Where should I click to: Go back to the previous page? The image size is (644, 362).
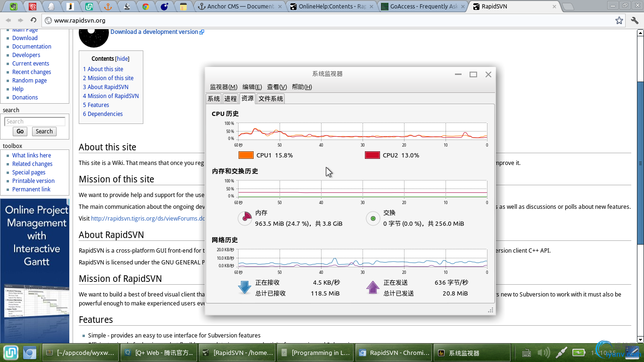pyautogui.click(x=8, y=20)
